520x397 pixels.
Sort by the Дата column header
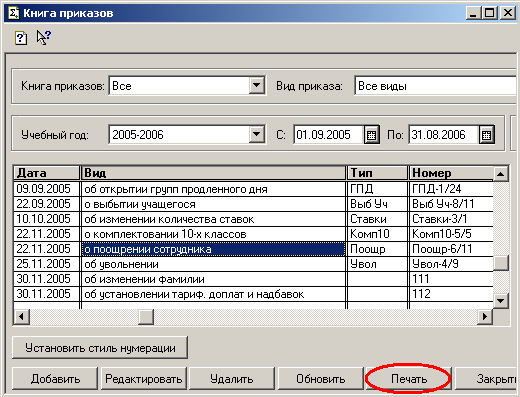pyautogui.click(x=47, y=173)
